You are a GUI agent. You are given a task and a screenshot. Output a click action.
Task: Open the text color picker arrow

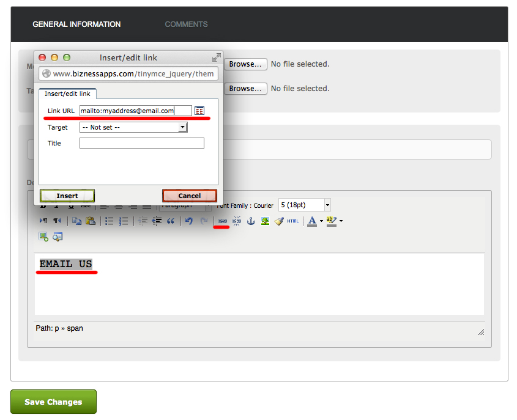pyautogui.click(x=321, y=221)
